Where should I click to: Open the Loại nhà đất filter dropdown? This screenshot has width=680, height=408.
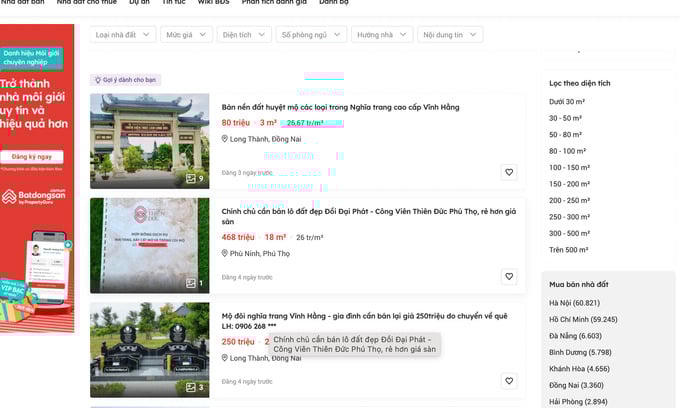[123, 35]
